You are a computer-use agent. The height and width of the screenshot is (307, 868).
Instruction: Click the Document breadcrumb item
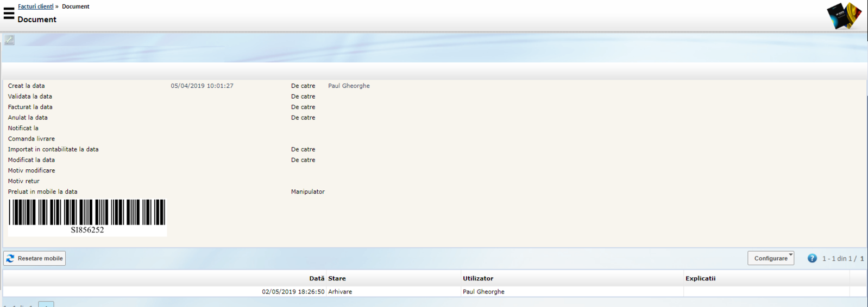(x=76, y=7)
